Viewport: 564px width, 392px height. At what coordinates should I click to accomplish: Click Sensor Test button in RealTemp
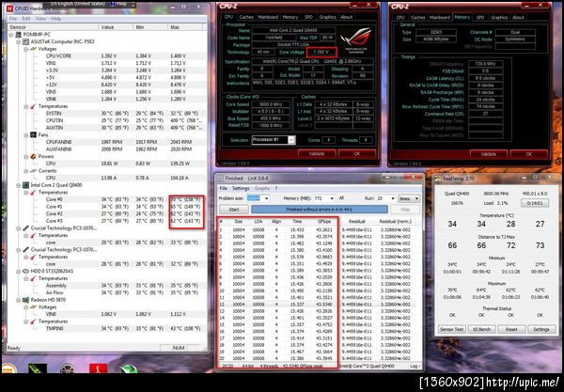(451, 329)
